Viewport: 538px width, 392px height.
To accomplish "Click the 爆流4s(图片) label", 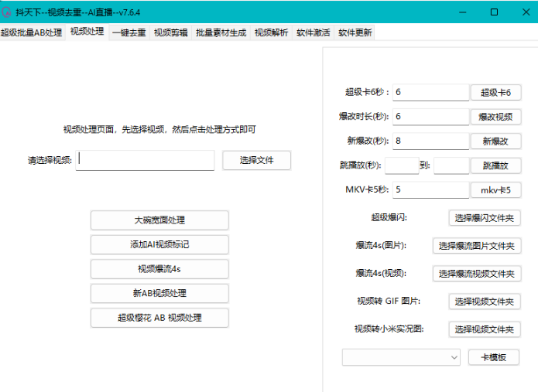I will coord(381,245).
